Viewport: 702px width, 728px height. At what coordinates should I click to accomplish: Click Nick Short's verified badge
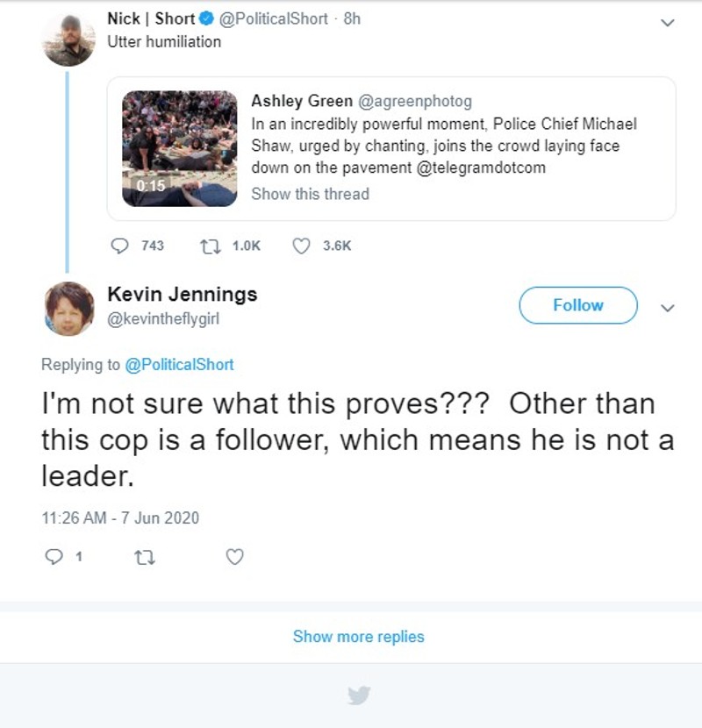(x=206, y=19)
